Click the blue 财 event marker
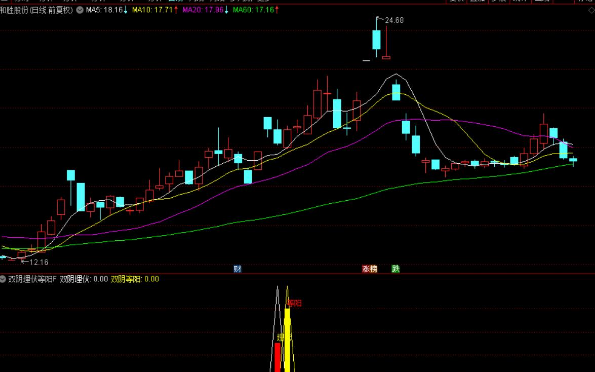Viewport: 595px width, 372px height. pos(238,269)
